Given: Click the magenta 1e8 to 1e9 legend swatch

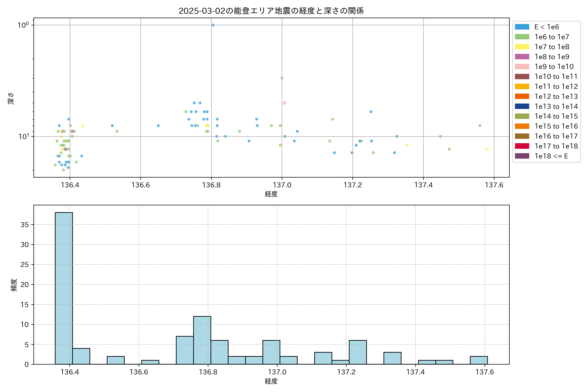Looking at the screenshot, I should pos(522,57).
